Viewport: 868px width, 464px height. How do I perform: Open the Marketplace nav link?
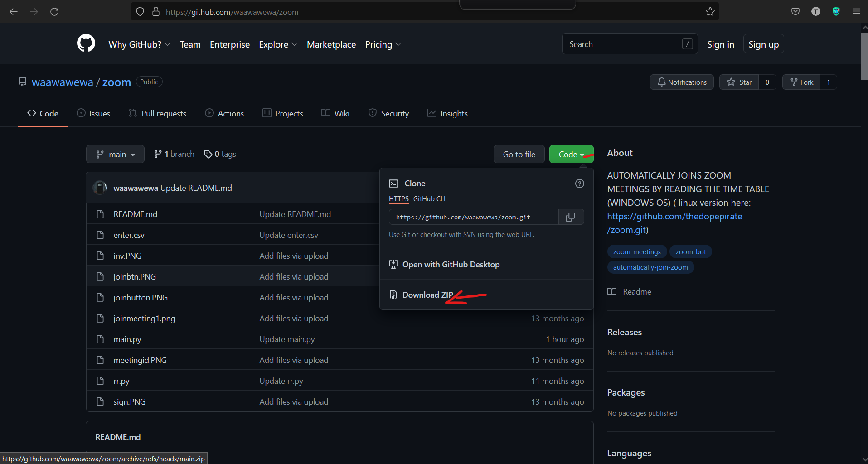point(331,44)
